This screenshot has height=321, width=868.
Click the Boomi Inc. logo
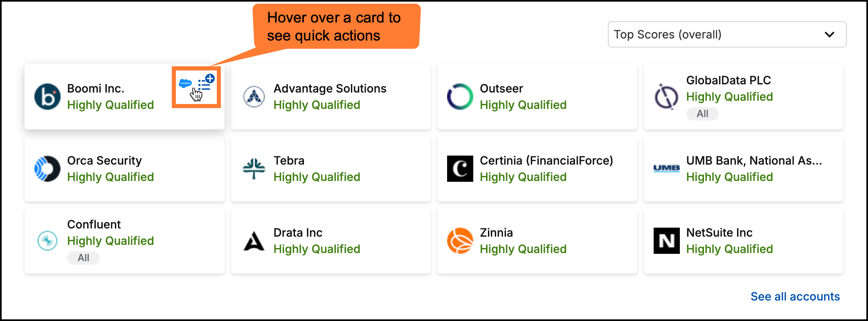47,97
